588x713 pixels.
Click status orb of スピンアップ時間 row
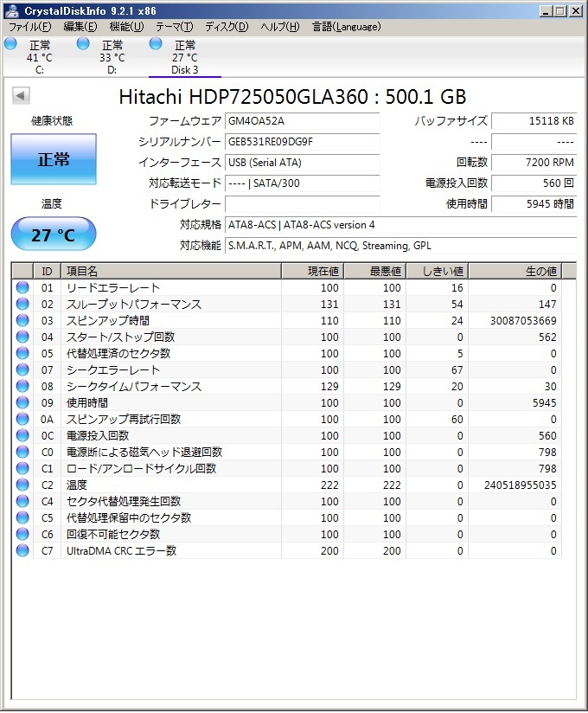[22, 321]
